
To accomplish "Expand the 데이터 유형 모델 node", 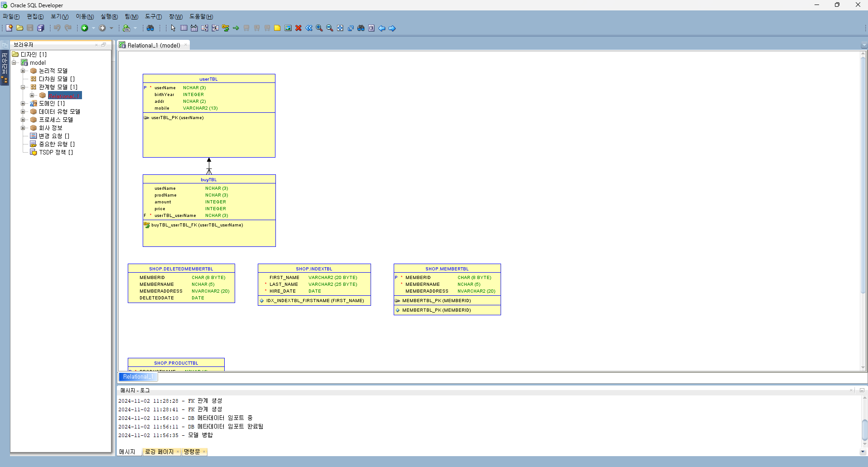I will [23, 111].
